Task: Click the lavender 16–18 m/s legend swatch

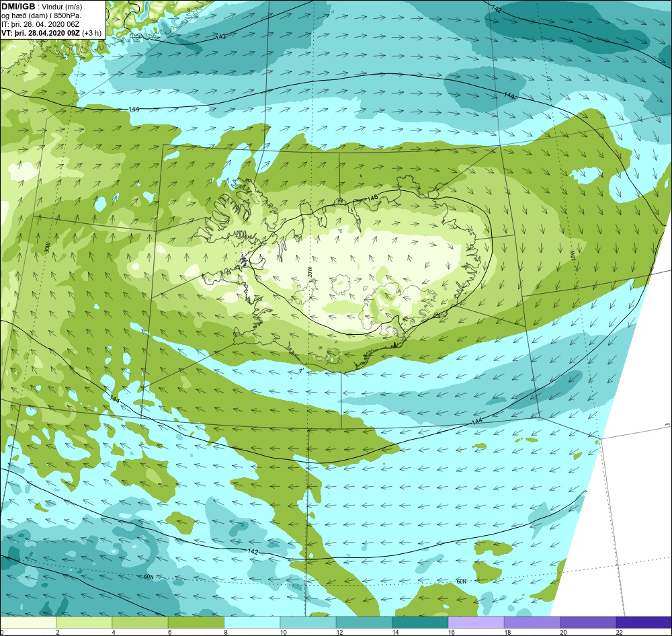Action: (476, 622)
